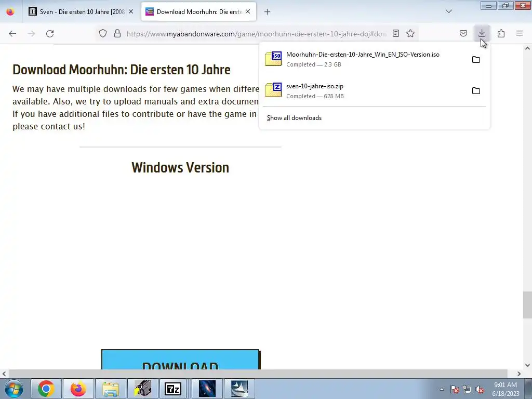Open Firefox View pinned icon

point(10,11)
